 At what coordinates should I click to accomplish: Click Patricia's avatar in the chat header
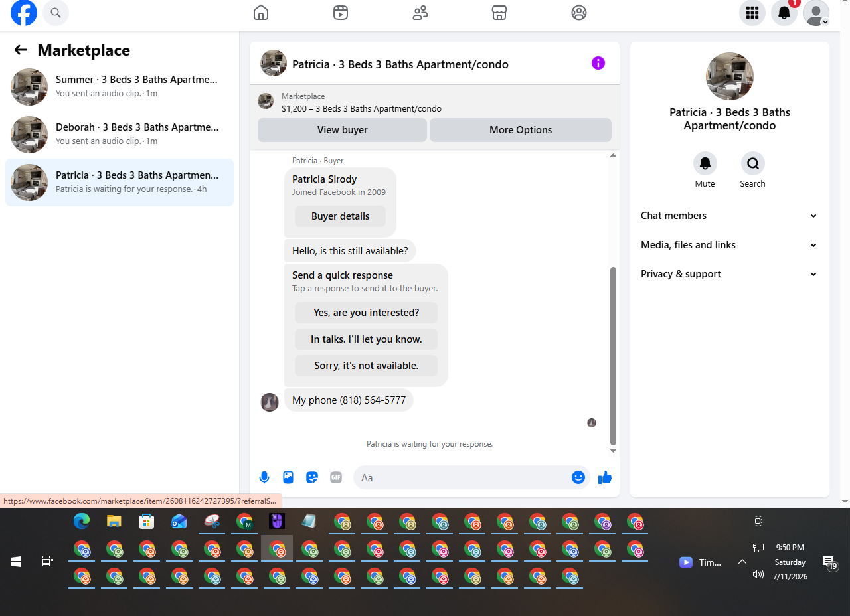[x=274, y=63]
